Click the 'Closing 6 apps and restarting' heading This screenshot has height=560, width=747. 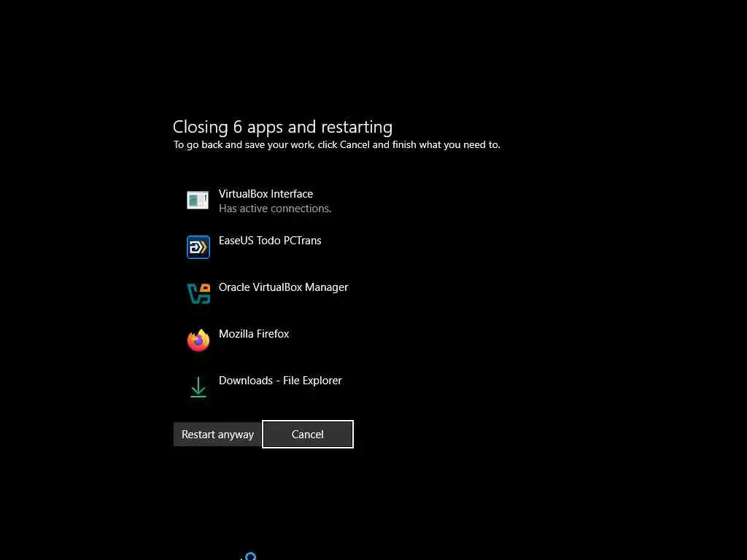[x=282, y=127]
